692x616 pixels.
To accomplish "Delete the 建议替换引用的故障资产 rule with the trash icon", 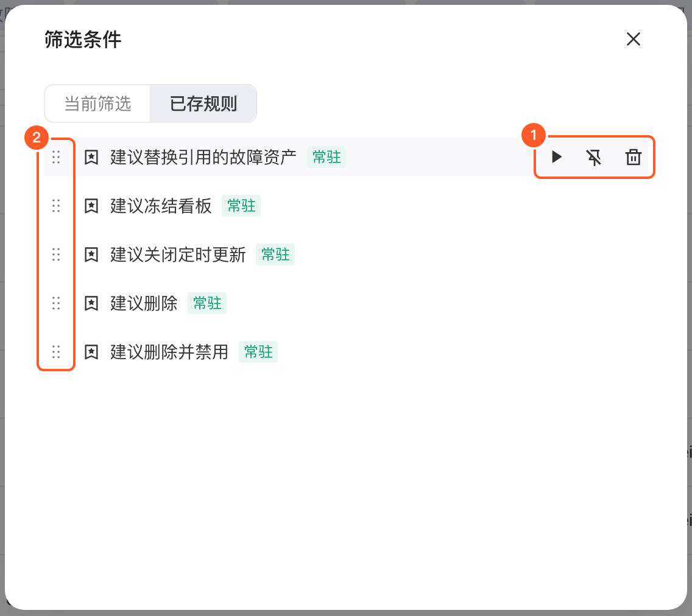I will click(x=634, y=157).
